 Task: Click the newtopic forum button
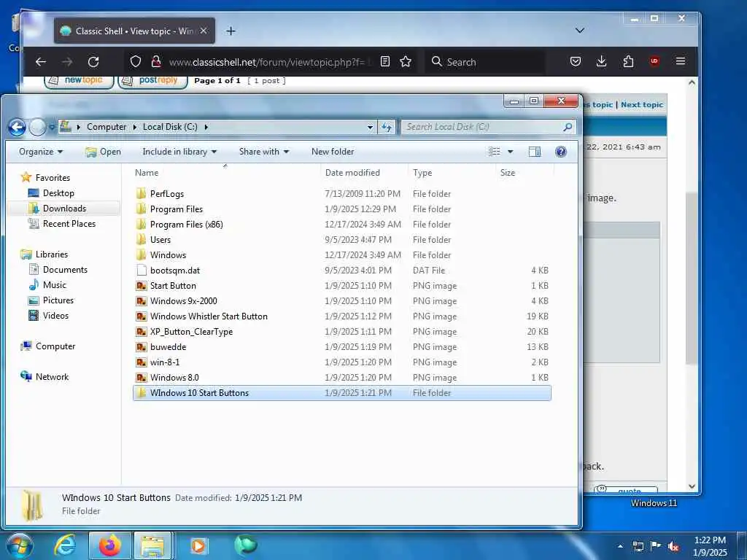(79, 81)
